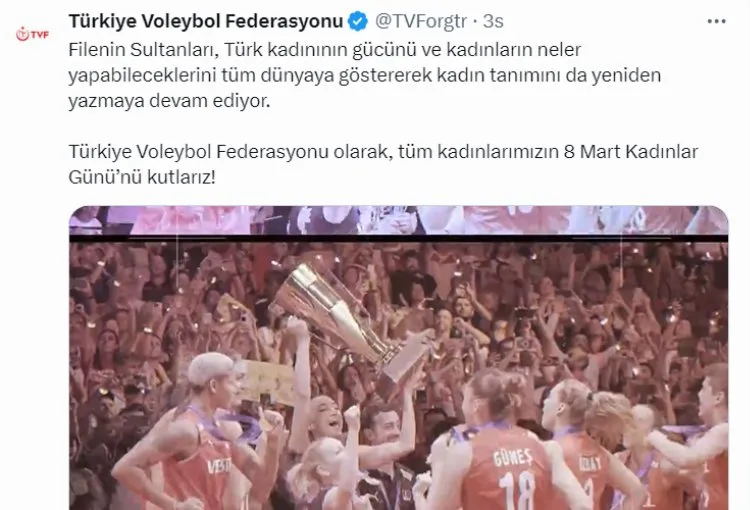
Task: Open the TVF profile avatar logo
Action: pyautogui.click(x=33, y=34)
